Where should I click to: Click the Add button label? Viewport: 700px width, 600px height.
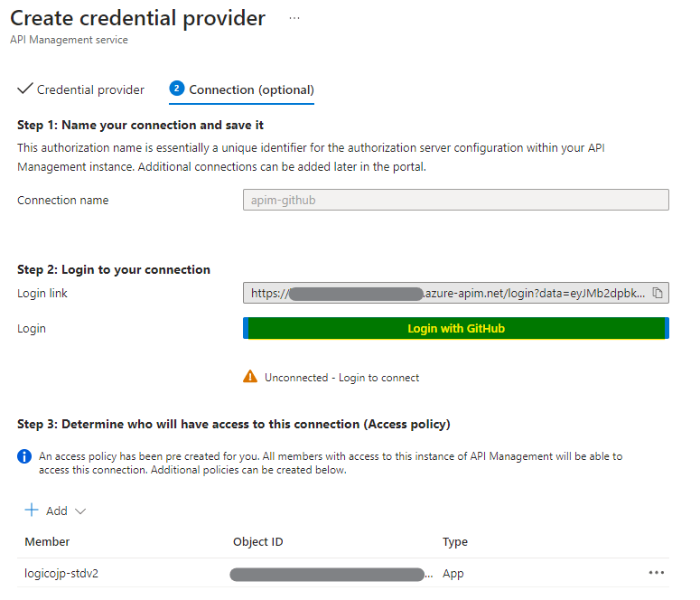[x=57, y=511]
